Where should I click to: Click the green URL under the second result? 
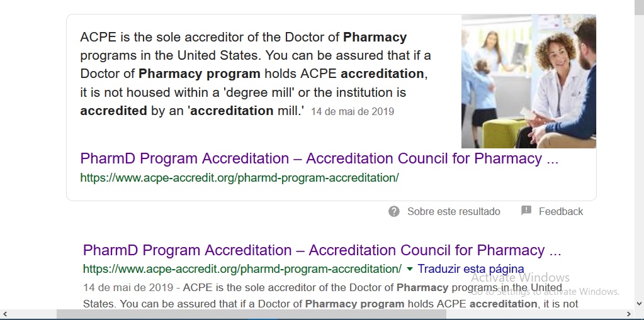(x=242, y=269)
